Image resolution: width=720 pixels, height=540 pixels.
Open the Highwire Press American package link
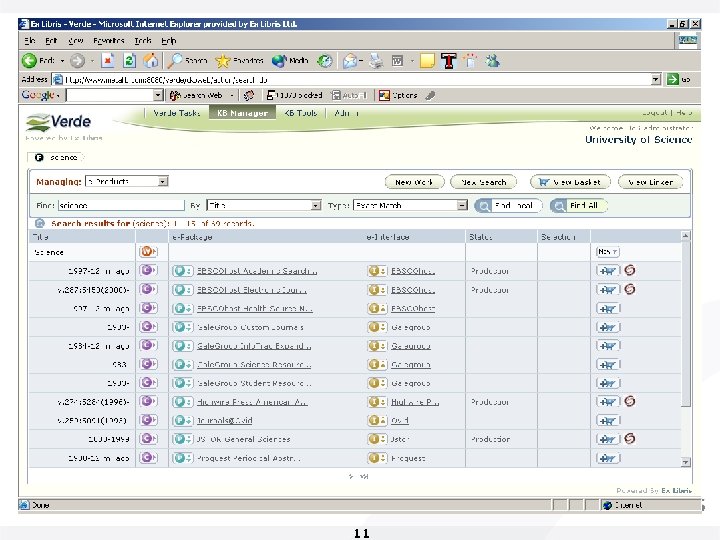(252, 402)
